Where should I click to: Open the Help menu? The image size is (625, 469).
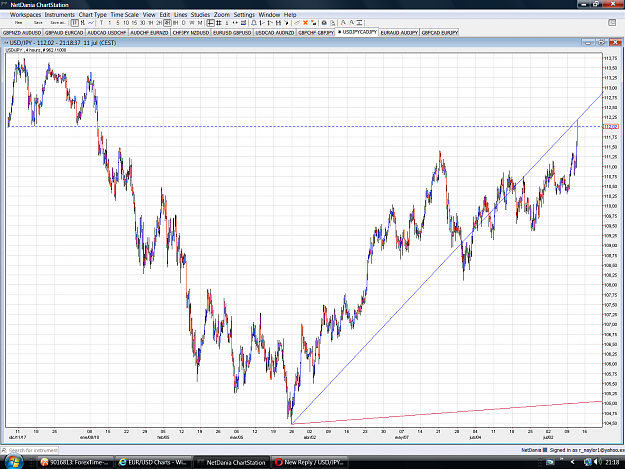(290, 15)
